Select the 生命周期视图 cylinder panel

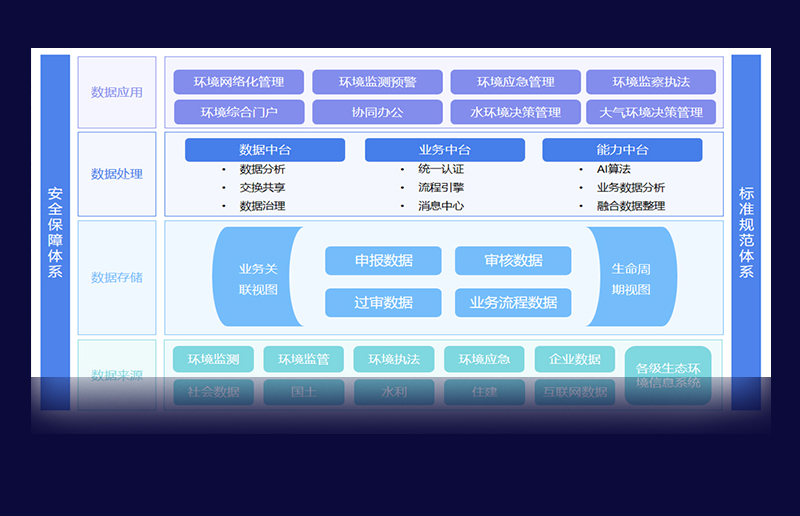(x=635, y=278)
